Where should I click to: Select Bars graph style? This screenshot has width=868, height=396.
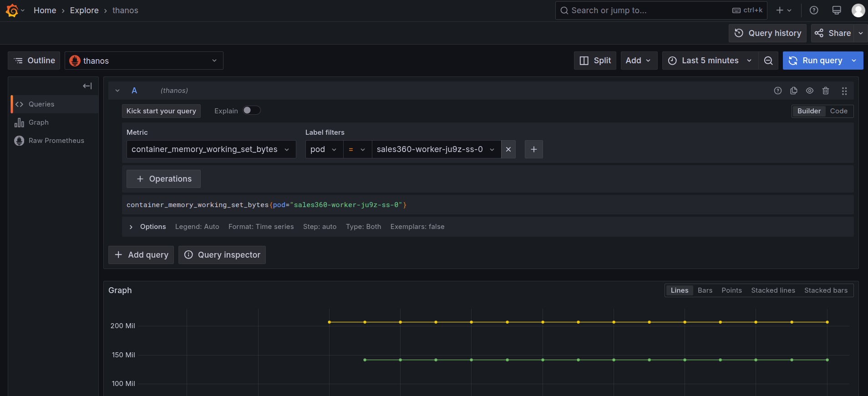click(705, 290)
